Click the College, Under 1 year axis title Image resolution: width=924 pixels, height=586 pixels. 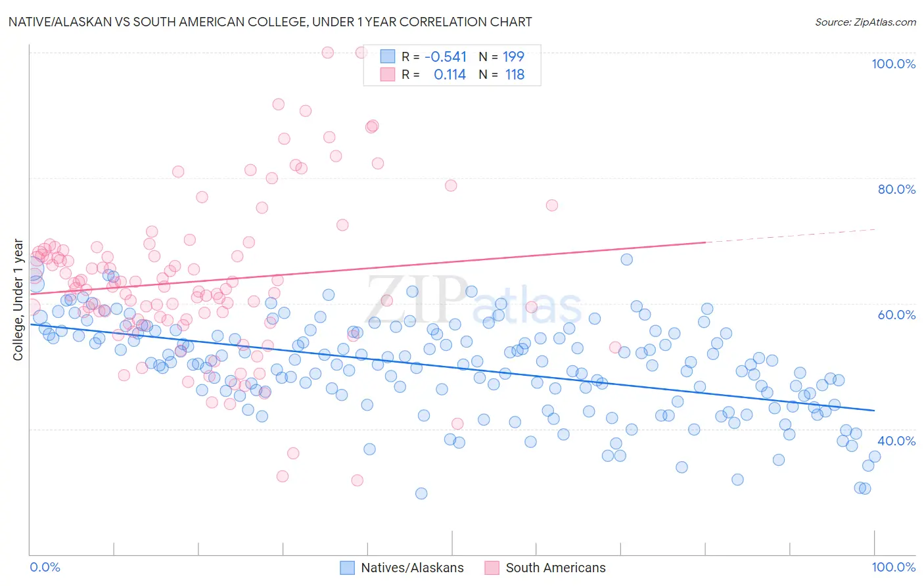pyautogui.click(x=18, y=300)
